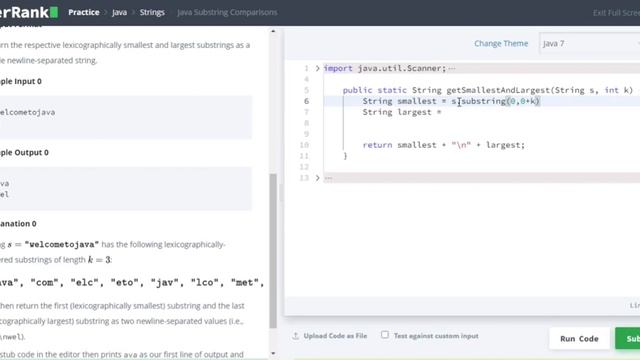Open the Practice breadcrumb
The image size is (640, 360).
point(84,12)
